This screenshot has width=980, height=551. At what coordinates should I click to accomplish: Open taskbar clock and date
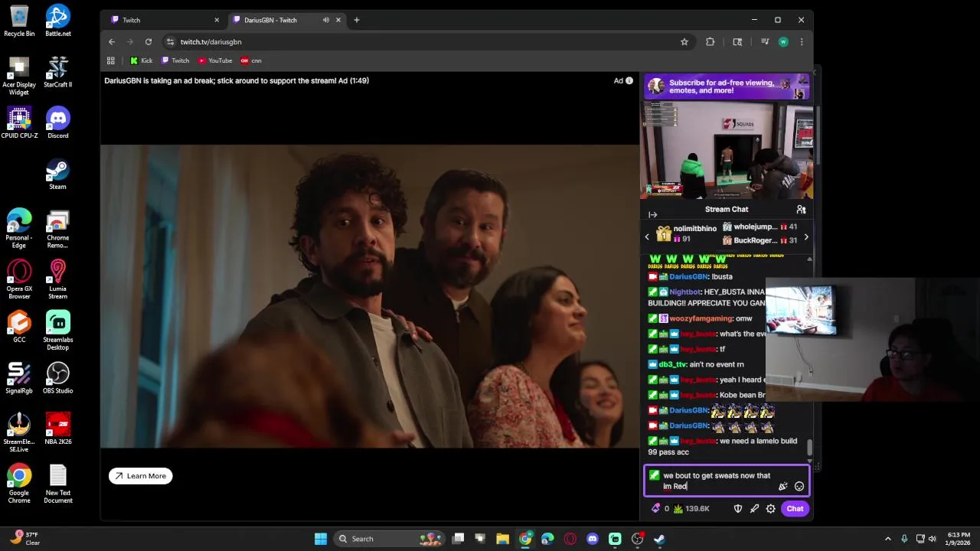coord(959,539)
